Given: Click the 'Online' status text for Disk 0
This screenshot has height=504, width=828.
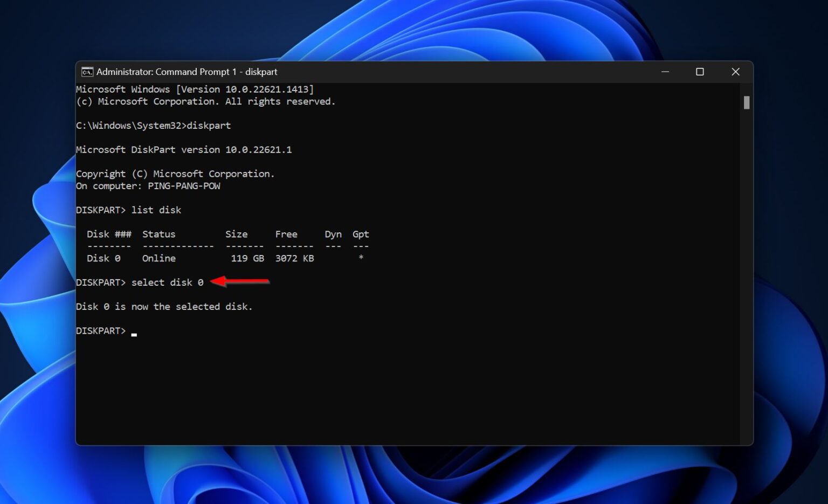Looking at the screenshot, I should click(x=158, y=258).
